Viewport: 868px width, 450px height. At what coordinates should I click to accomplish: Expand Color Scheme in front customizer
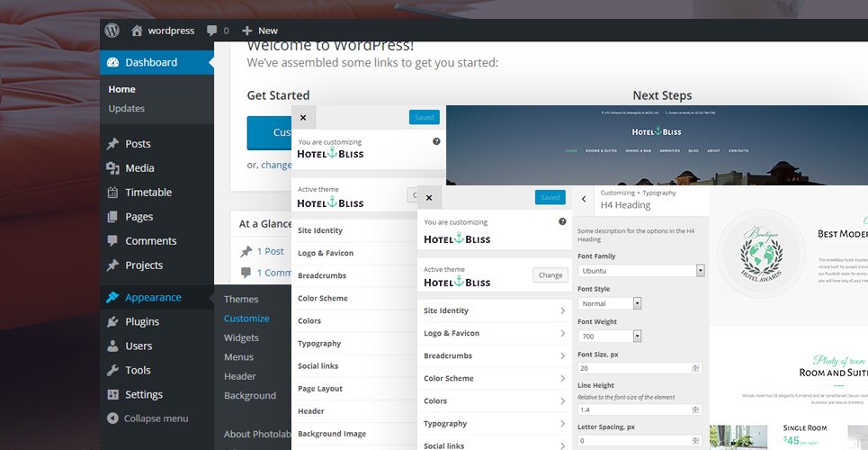coord(495,379)
